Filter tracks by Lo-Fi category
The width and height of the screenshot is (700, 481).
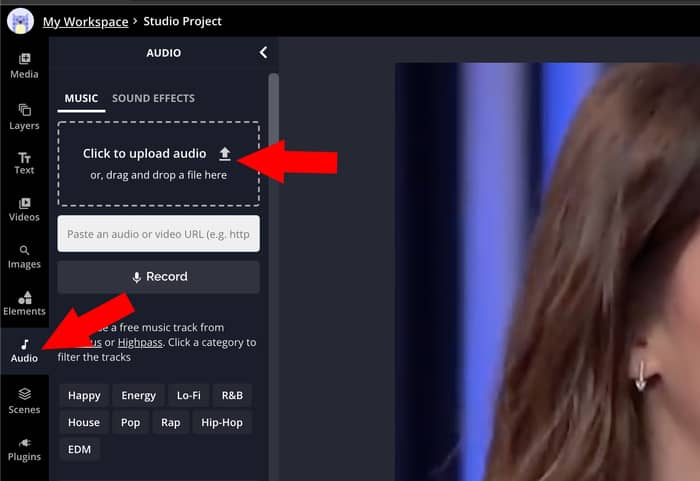coord(189,395)
